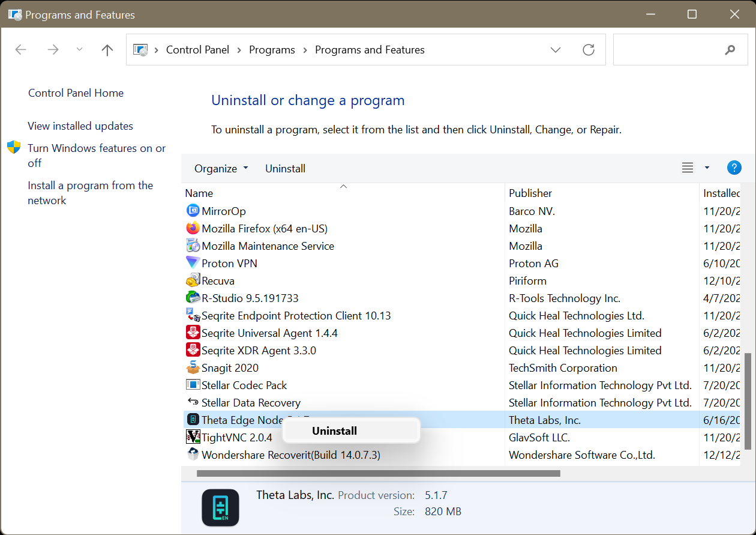Go forward with the right arrow
Viewport: 756px width, 535px height.
[x=53, y=50]
